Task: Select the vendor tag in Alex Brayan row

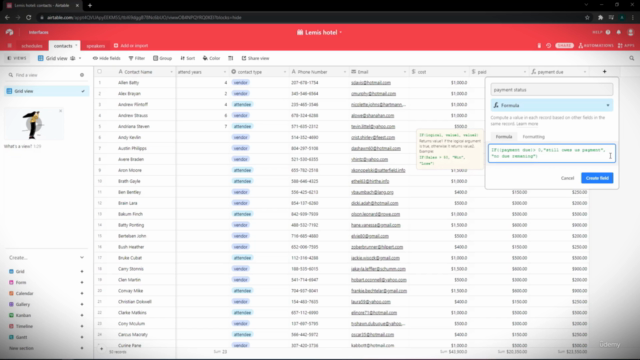Action: (x=240, y=93)
